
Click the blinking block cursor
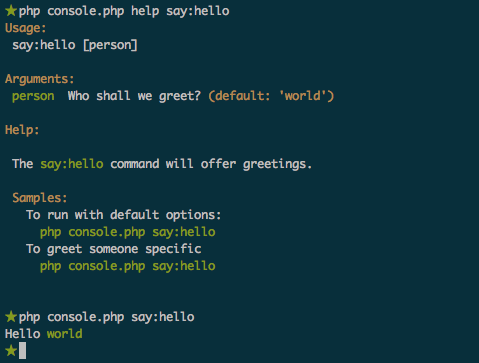pyautogui.click(x=22, y=351)
